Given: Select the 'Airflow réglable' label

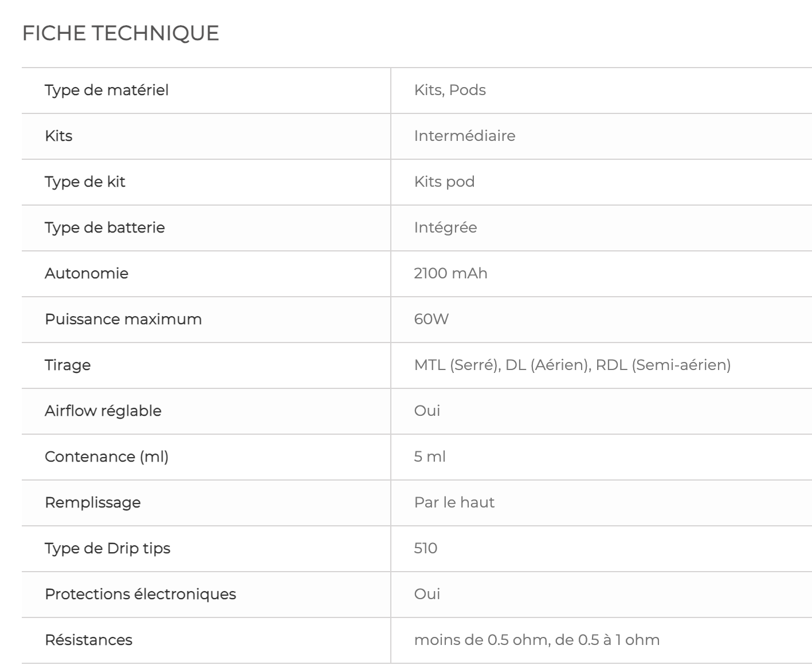Looking at the screenshot, I should click(x=103, y=411).
